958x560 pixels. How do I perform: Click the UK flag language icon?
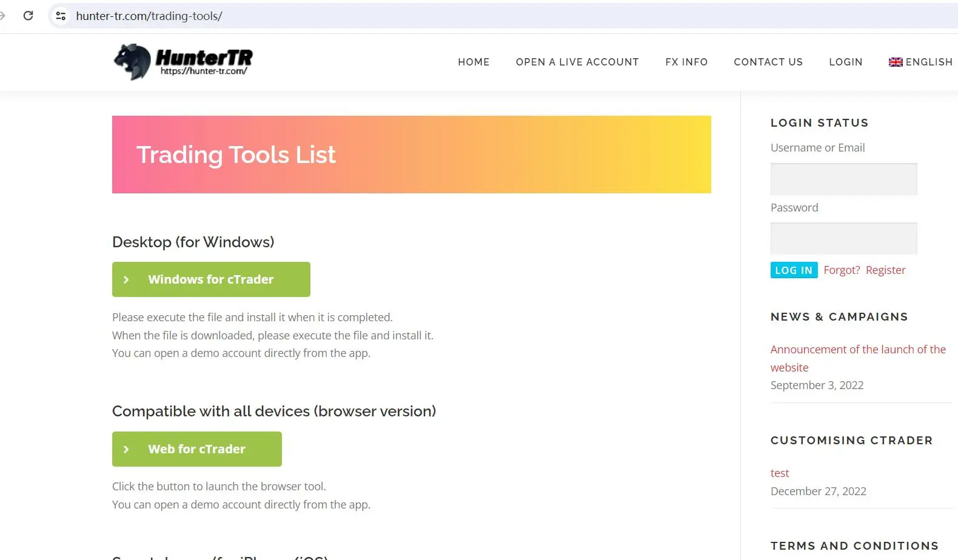896,62
